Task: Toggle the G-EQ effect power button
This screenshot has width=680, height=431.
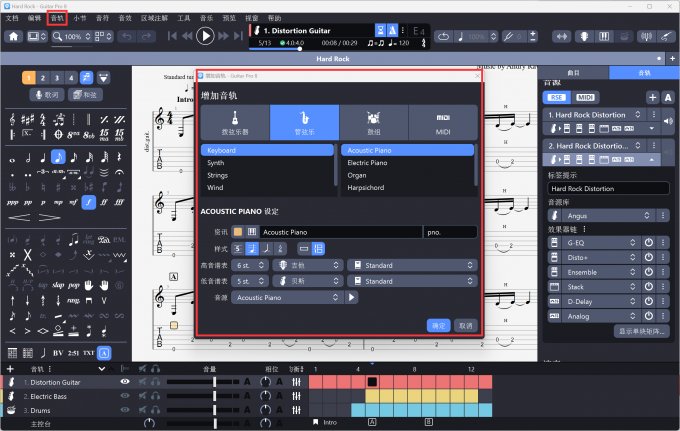Action: [648, 242]
